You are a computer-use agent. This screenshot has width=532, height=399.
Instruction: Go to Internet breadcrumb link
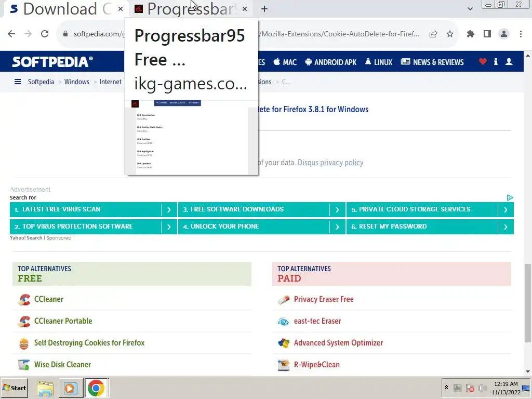(x=110, y=82)
